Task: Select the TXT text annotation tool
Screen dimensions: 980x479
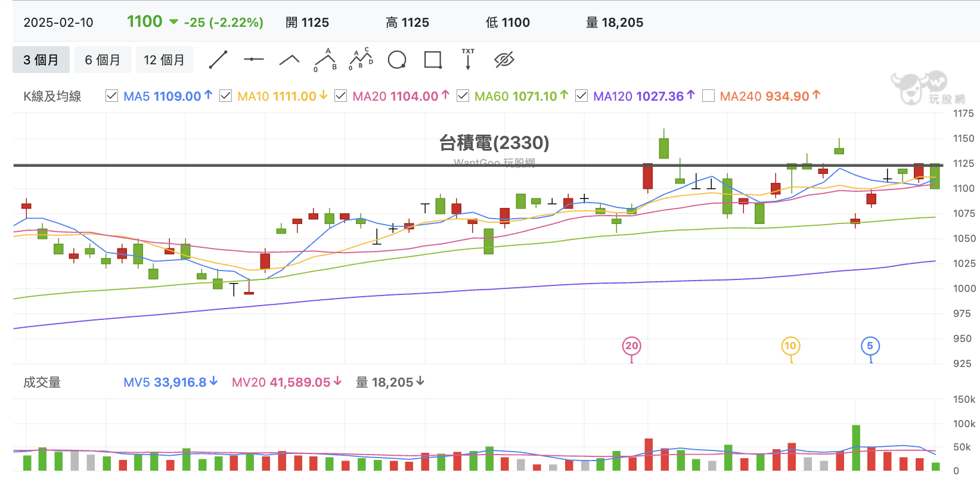Action: click(x=468, y=60)
